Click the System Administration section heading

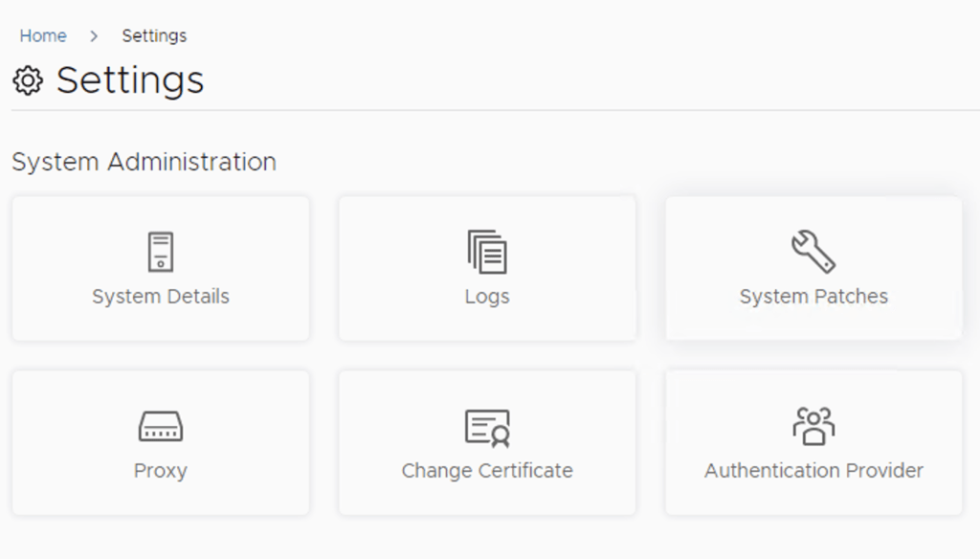pyautogui.click(x=144, y=162)
